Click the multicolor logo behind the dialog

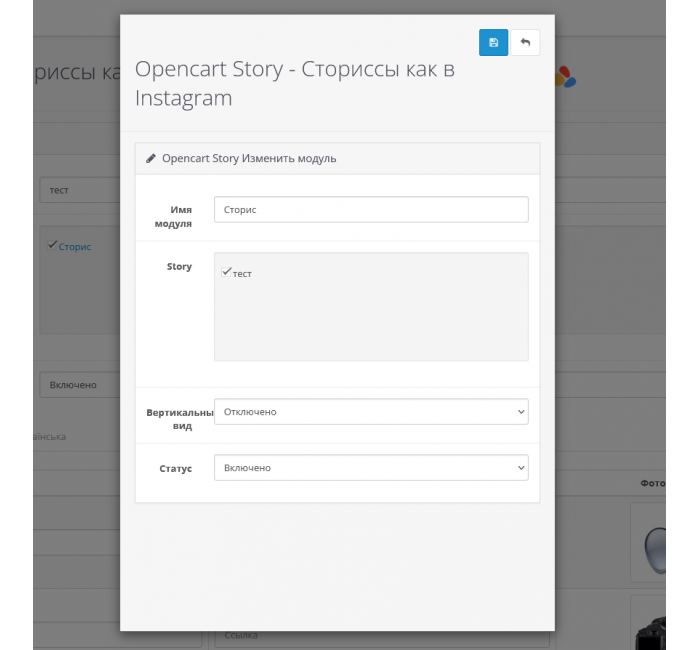coord(566,77)
